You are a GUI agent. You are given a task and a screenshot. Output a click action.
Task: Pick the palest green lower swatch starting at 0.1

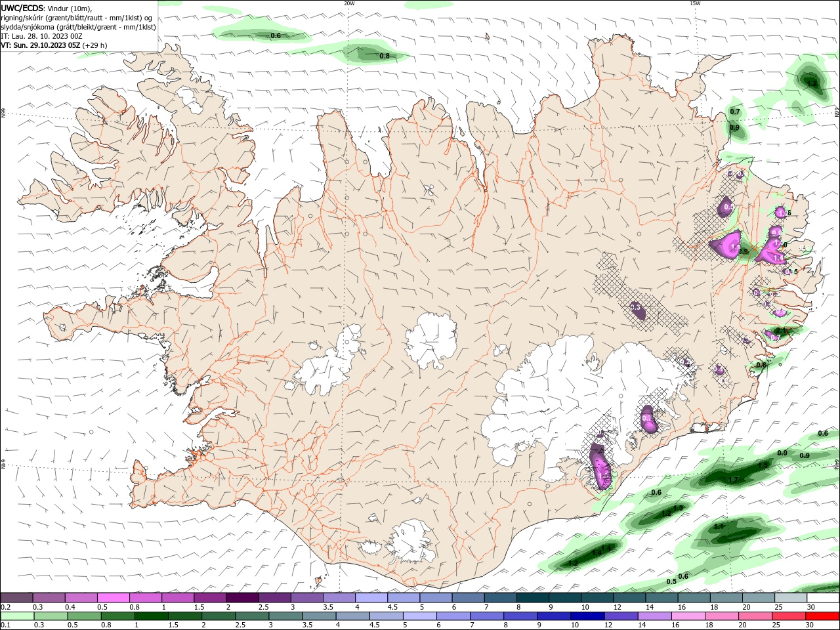17,616
